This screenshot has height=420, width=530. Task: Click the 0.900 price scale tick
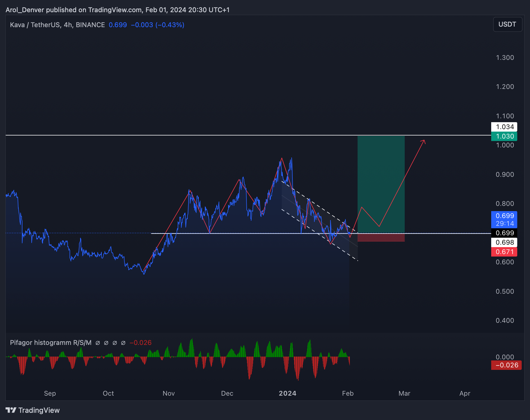coord(505,175)
